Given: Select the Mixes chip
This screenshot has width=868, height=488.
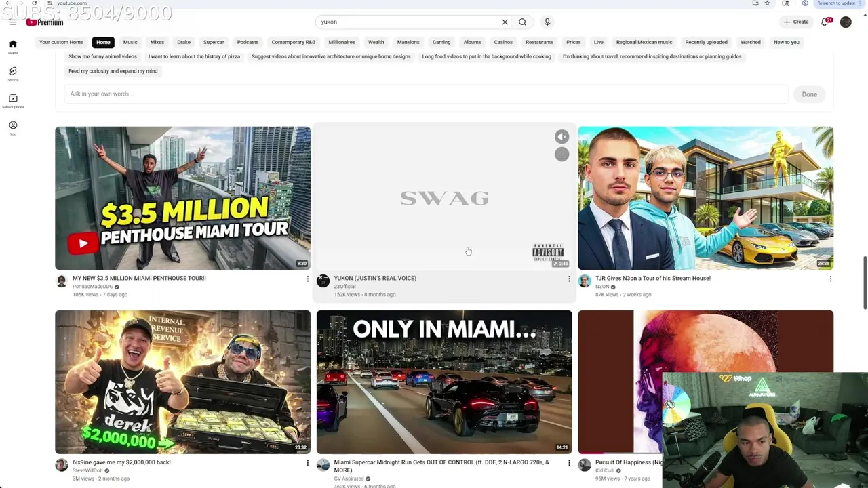Looking at the screenshot, I should pos(157,42).
